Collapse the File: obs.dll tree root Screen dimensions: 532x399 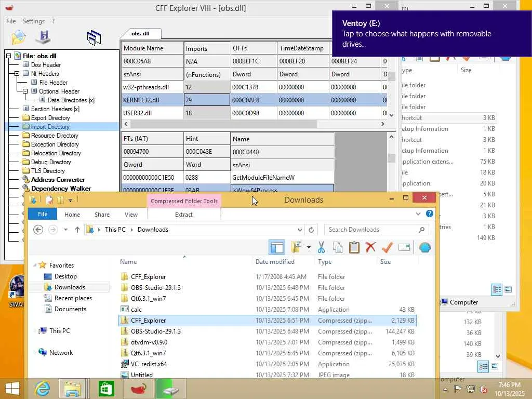click(x=8, y=56)
